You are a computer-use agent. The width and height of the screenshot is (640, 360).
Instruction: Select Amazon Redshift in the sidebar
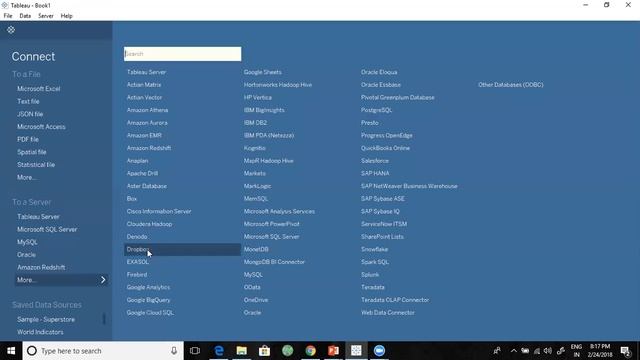coord(41,267)
